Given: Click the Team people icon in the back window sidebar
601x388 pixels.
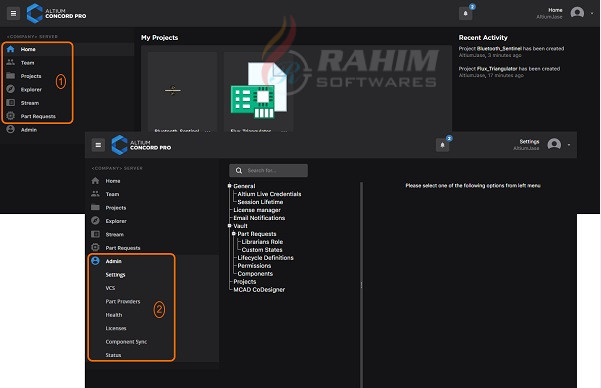Looking at the screenshot, I should tap(10, 62).
